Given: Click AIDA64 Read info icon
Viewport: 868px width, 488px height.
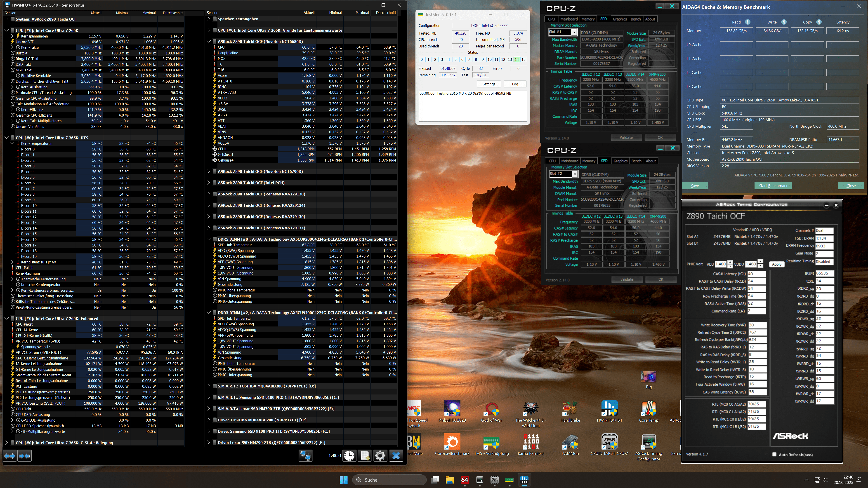Looking at the screenshot, I should click(748, 22).
